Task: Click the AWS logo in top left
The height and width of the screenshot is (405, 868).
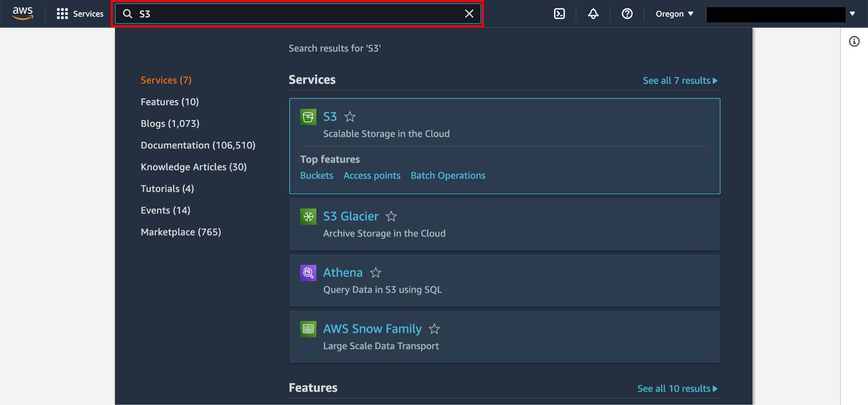Action: (22, 13)
